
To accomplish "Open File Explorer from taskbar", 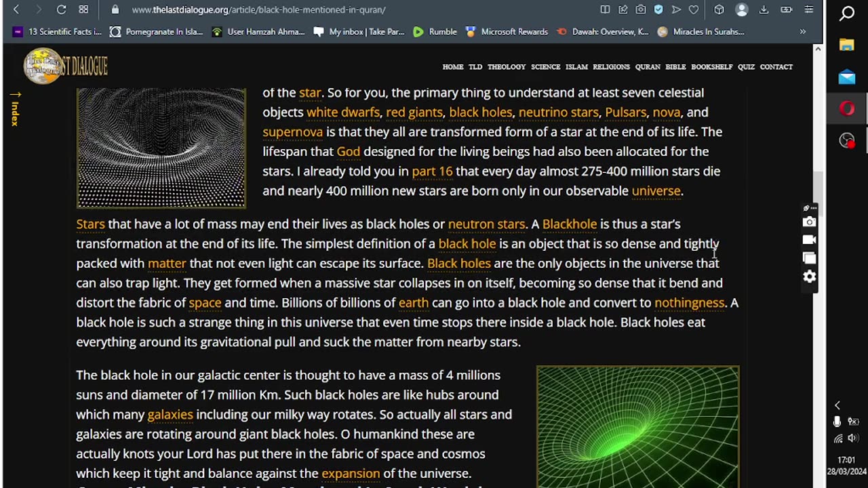I will pos(847,45).
